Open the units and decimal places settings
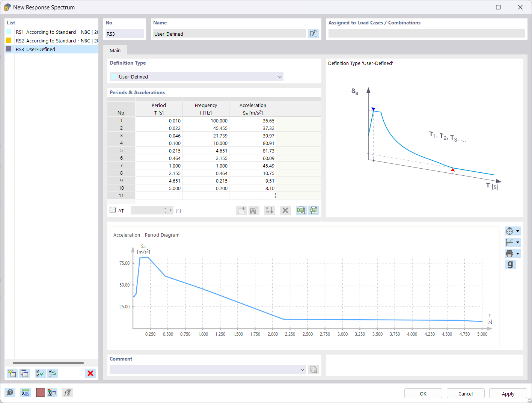 (x=25, y=392)
